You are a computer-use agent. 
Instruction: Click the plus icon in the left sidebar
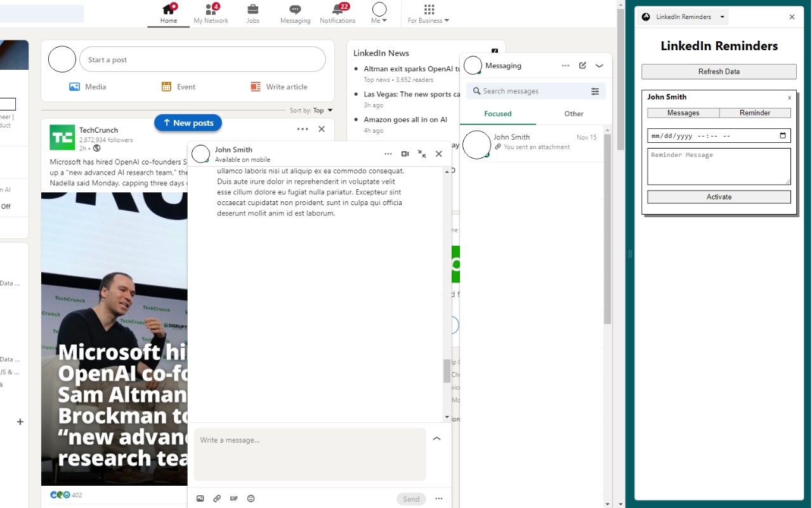coord(20,422)
